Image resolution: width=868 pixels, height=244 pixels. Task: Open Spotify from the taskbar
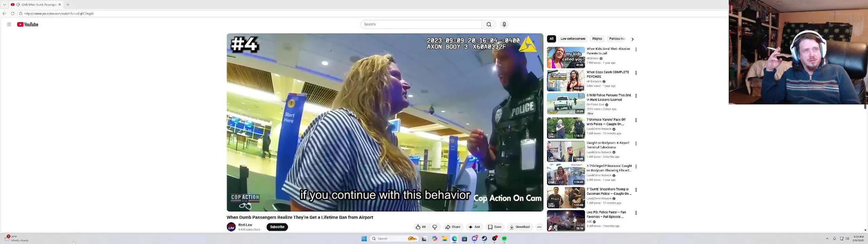[504, 239]
